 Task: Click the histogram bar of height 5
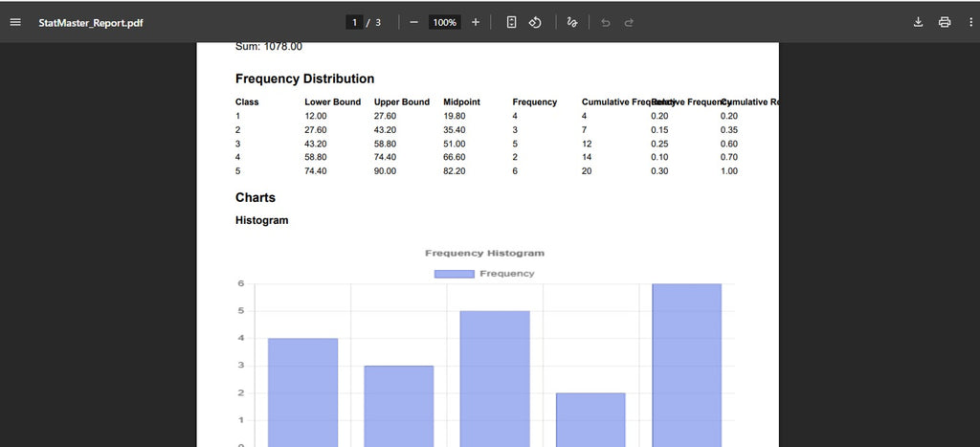(x=495, y=379)
